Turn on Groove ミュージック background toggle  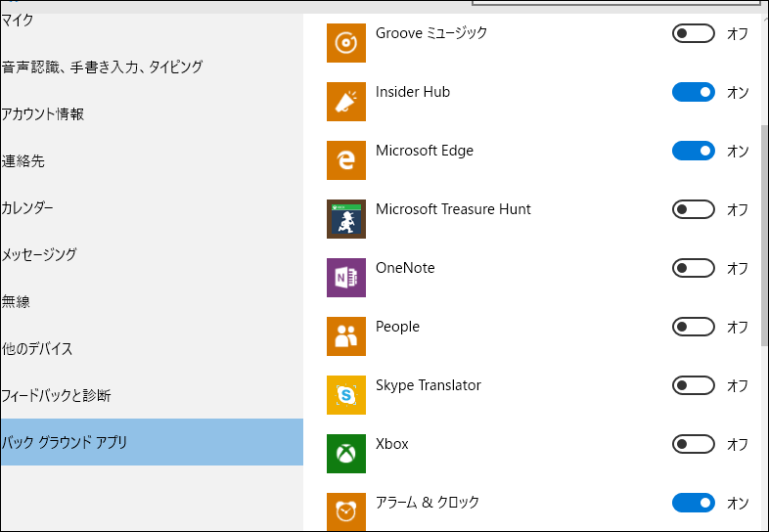(x=693, y=33)
